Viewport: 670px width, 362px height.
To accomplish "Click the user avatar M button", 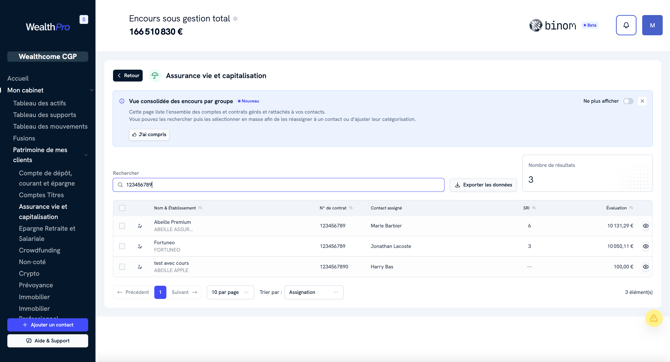I will (652, 25).
